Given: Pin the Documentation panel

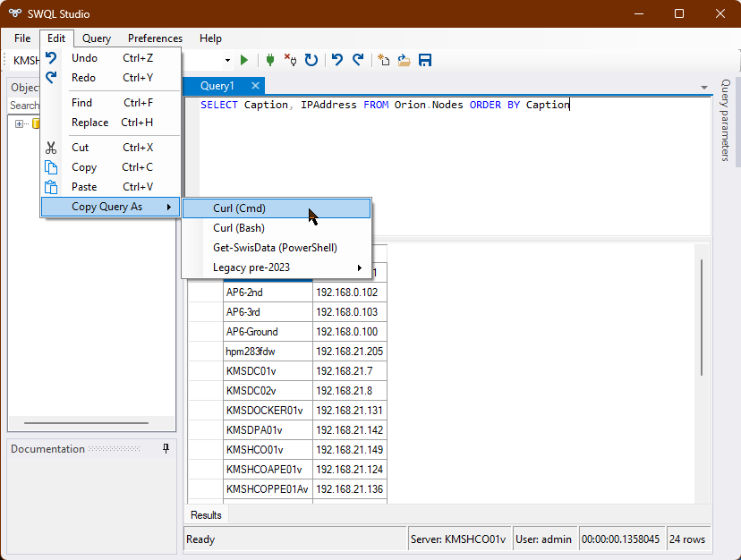Looking at the screenshot, I should [x=166, y=449].
